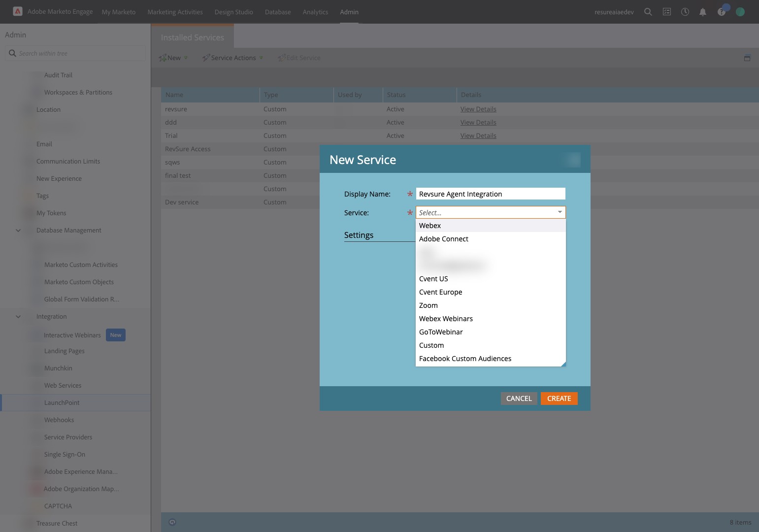Choose Webex from the service list
Screen dimensions: 759x532
coord(491,226)
